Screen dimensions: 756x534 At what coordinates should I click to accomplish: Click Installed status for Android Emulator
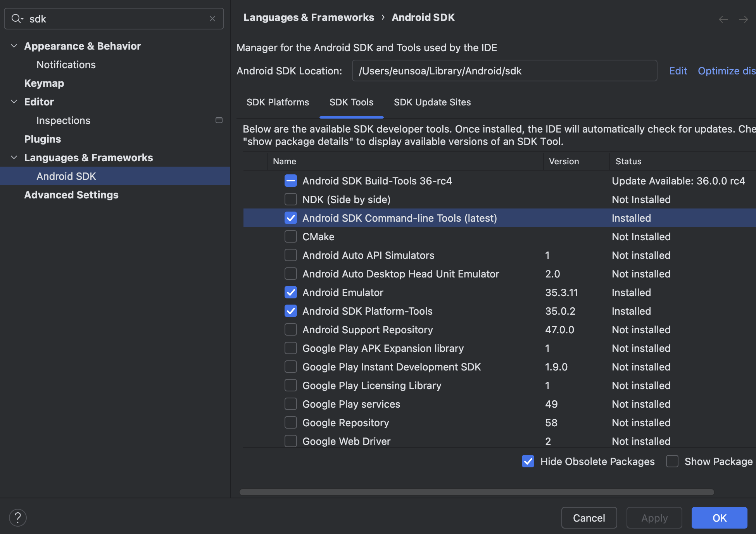[631, 293]
